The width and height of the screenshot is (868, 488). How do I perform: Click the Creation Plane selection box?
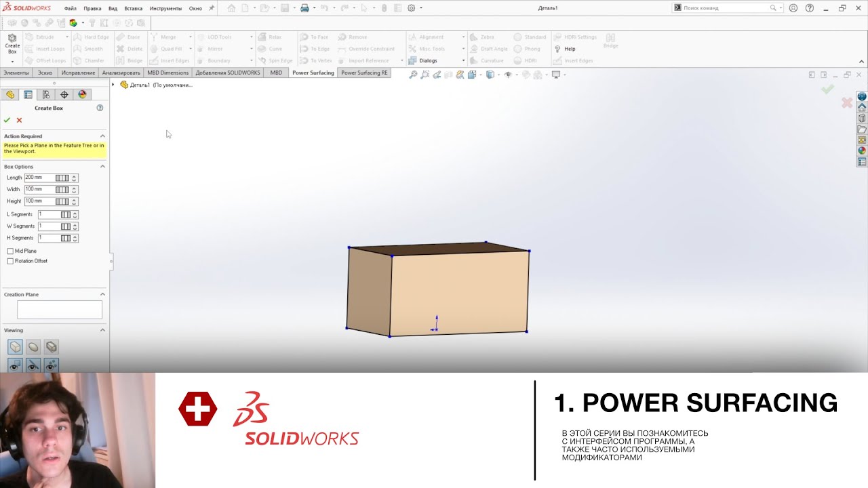point(60,310)
